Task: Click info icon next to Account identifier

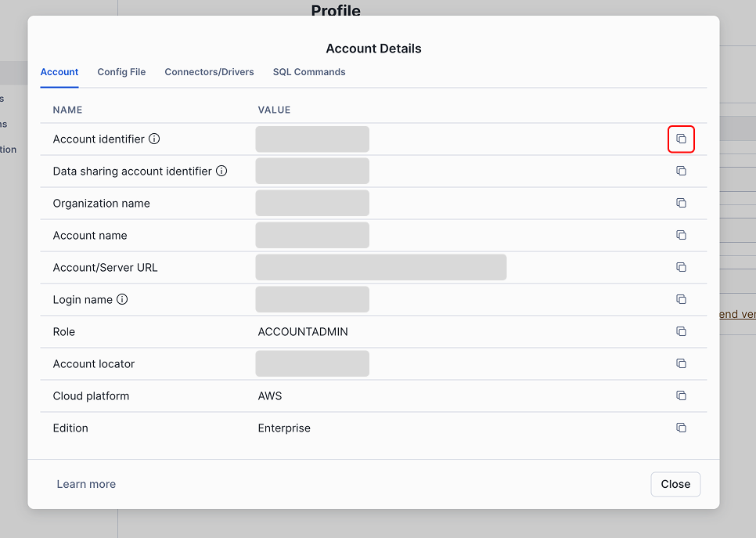Action: [x=154, y=139]
